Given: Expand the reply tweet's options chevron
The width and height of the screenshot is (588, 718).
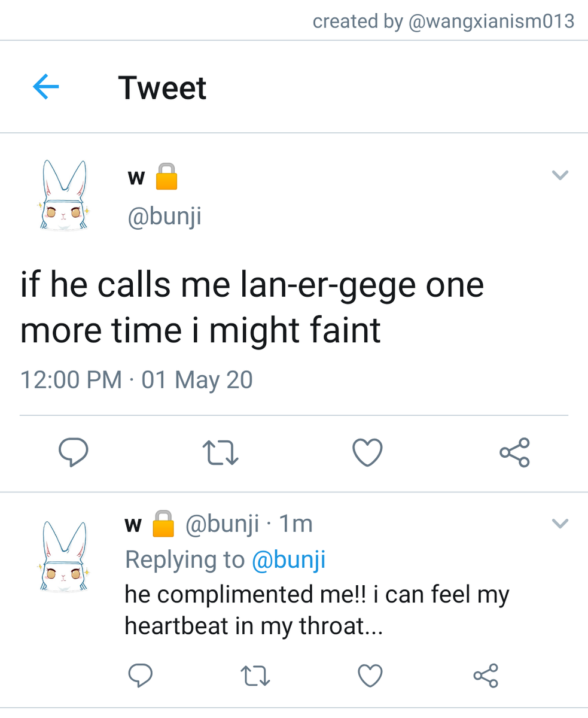Looking at the screenshot, I should [x=559, y=524].
